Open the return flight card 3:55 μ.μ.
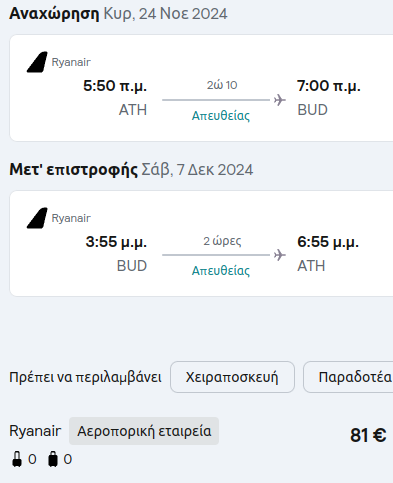This screenshot has height=483, width=393. (201, 243)
